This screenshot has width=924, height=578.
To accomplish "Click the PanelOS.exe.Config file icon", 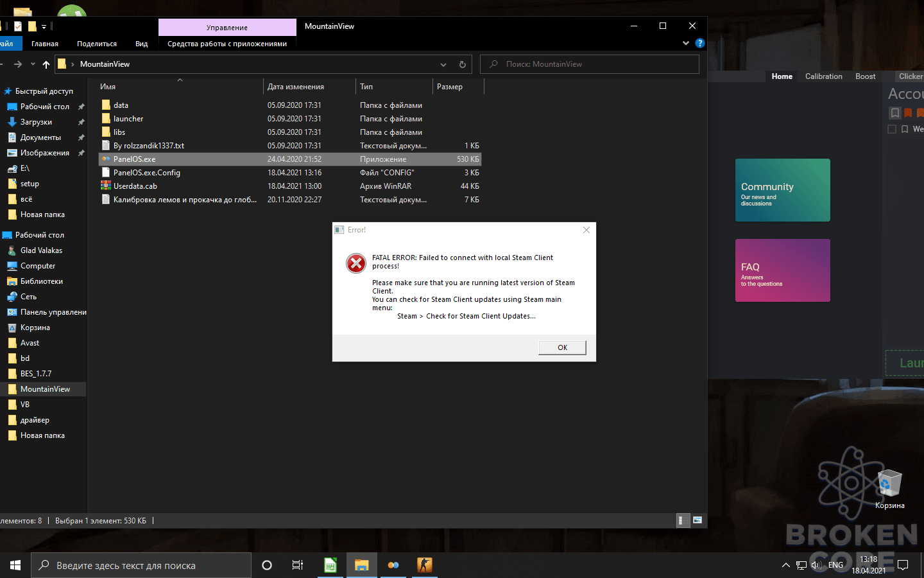I will 106,173.
